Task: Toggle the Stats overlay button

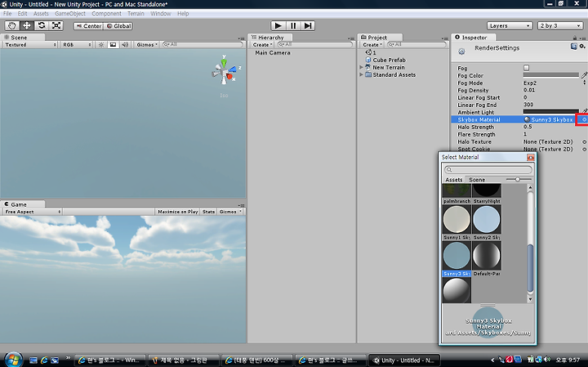Action: pos(208,212)
